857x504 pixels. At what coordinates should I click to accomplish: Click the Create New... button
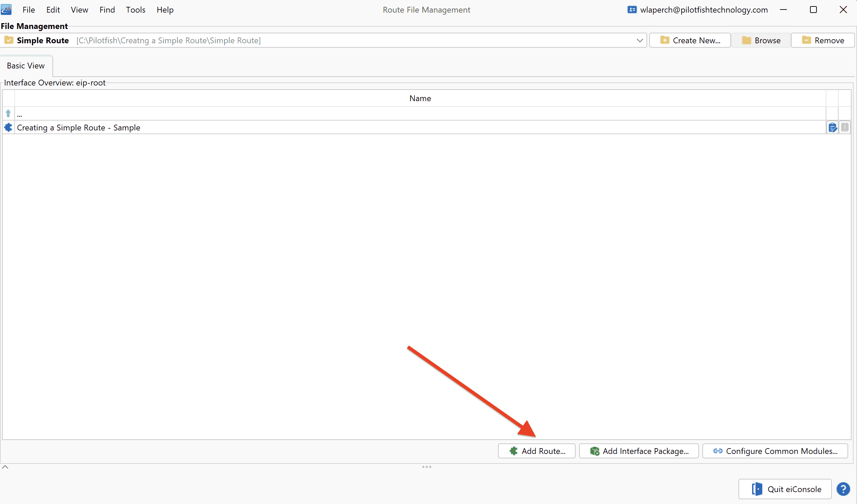(x=690, y=41)
